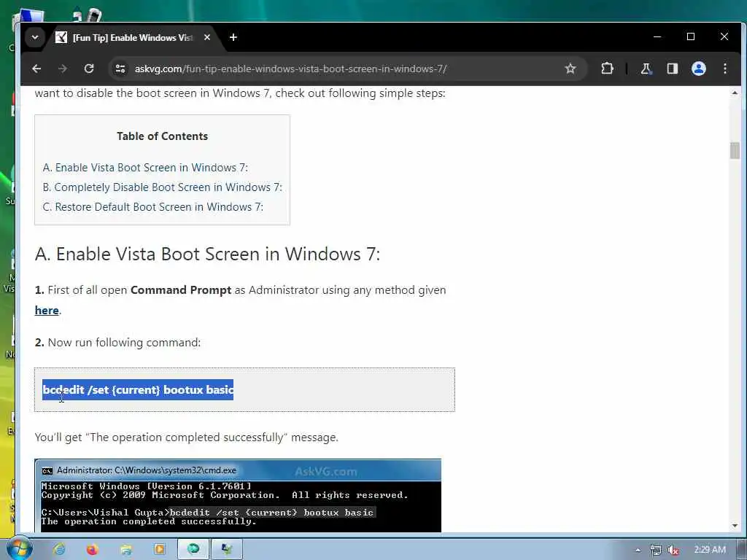Click 'The operation completed successfully' message sentence
Image resolution: width=747 pixels, height=560 pixels.
coord(186,437)
